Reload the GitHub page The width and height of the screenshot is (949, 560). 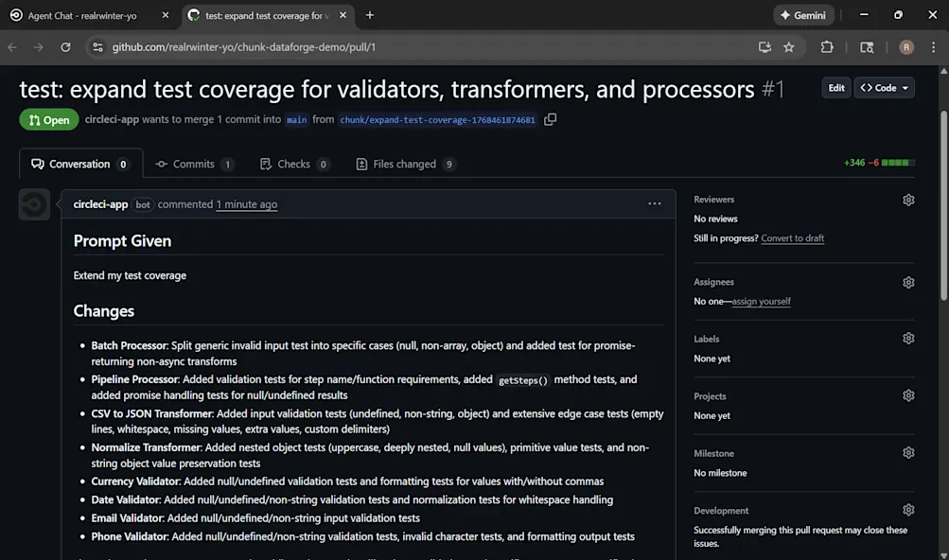(65, 47)
